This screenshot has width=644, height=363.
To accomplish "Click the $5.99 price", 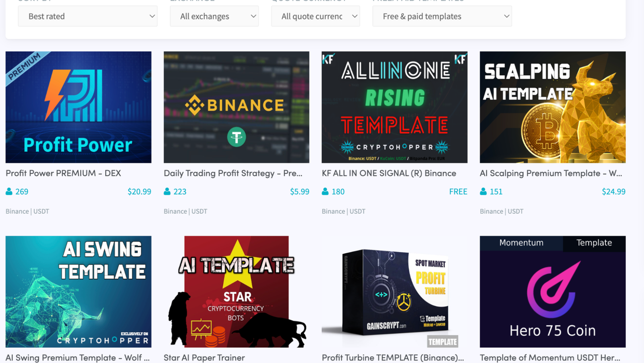I will 300,192.
